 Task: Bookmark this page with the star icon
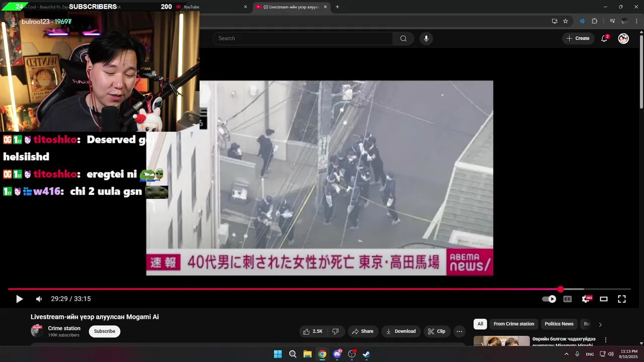click(566, 21)
